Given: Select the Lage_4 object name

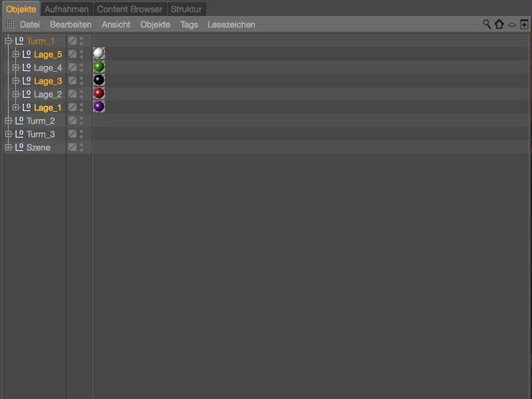Looking at the screenshot, I should [x=48, y=68].
